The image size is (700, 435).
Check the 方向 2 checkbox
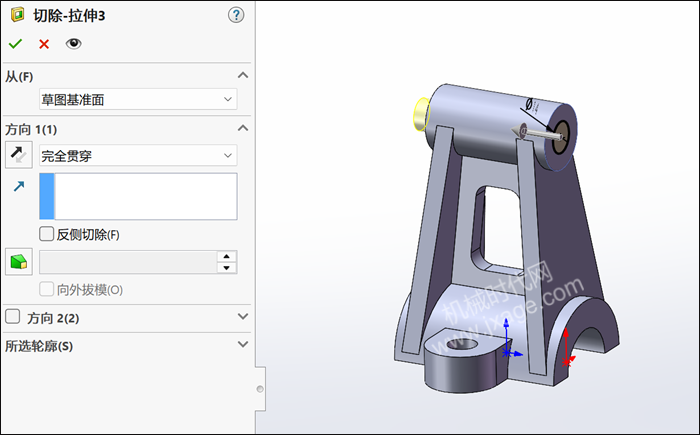[x=13, y=317]
